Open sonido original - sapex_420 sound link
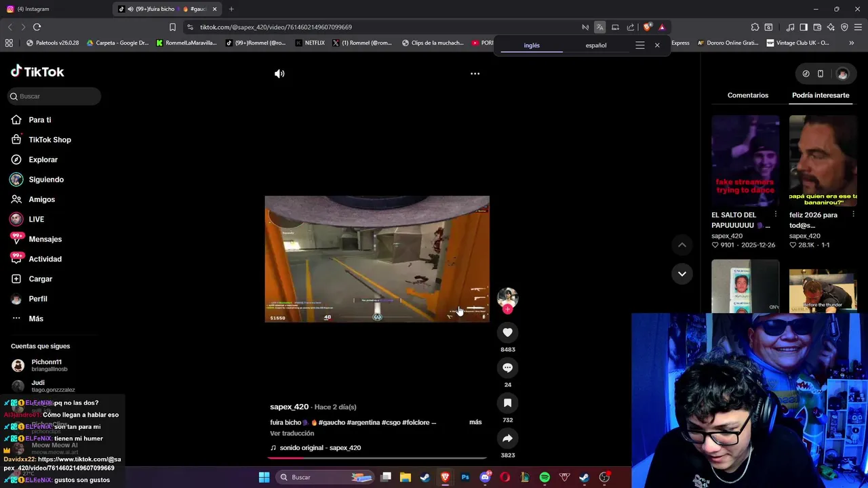This screenshot has height=488, width=868. [x=320, y=447]
